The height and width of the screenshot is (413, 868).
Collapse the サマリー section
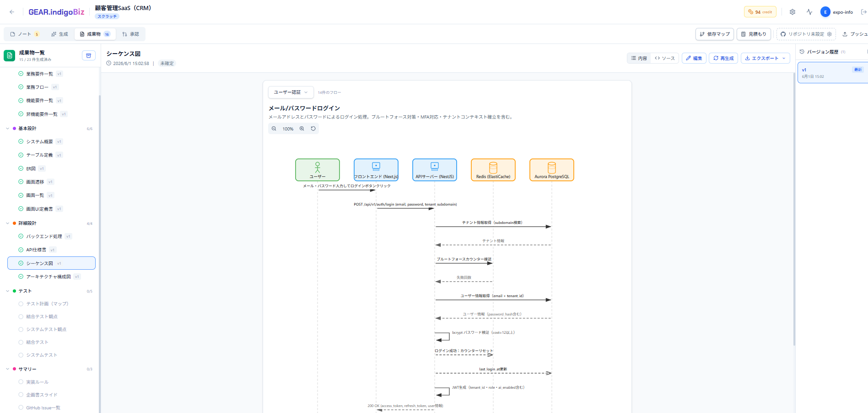(x=8, y=369)
